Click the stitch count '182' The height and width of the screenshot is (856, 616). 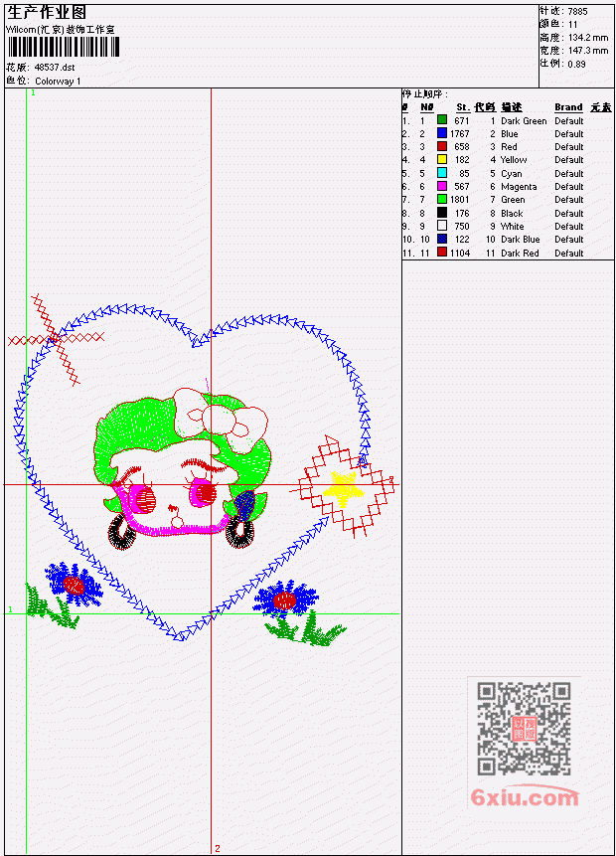click(x=462, y=160)
